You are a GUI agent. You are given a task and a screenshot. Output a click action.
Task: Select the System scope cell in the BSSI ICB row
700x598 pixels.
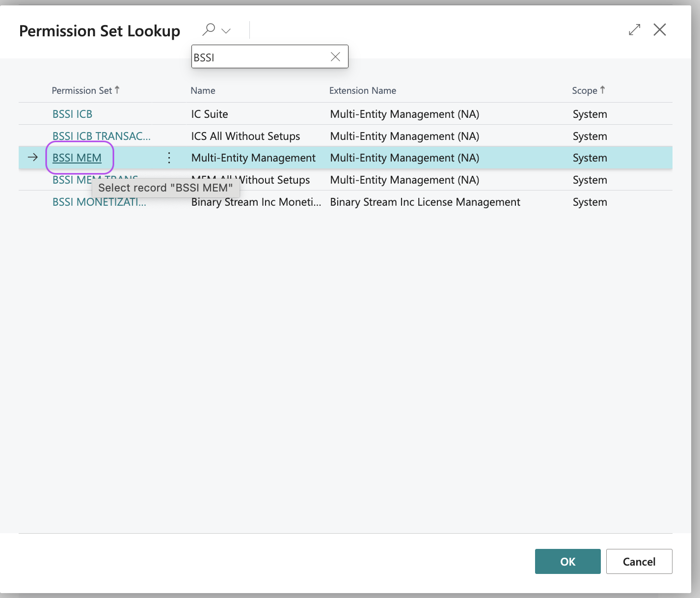coord(590,114)
